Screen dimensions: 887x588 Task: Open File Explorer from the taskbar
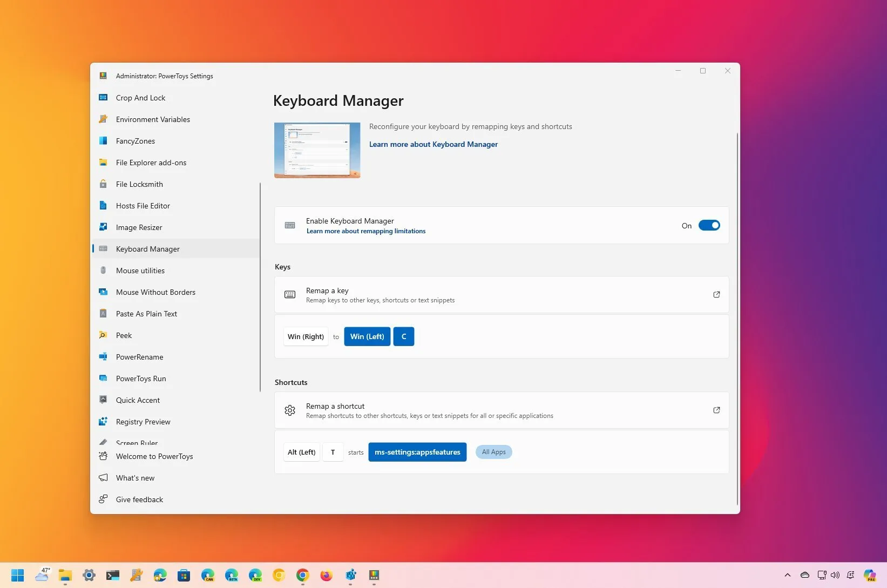click(65, 576)
